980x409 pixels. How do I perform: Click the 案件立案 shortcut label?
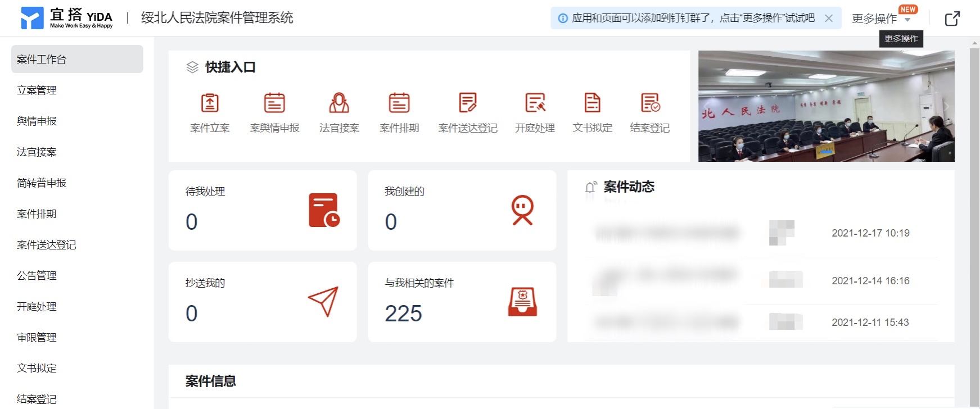coord(210,128)
